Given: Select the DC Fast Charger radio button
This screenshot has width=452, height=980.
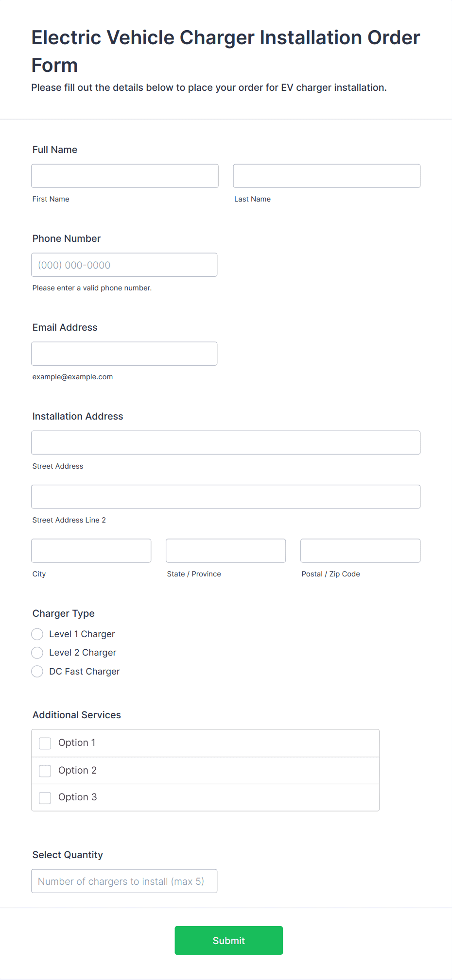Looking at the screenshot, I should tap(37, 672).
